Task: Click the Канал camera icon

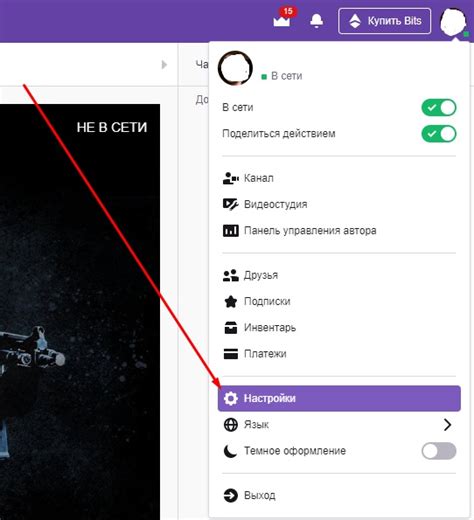Action: pos(231,178)
